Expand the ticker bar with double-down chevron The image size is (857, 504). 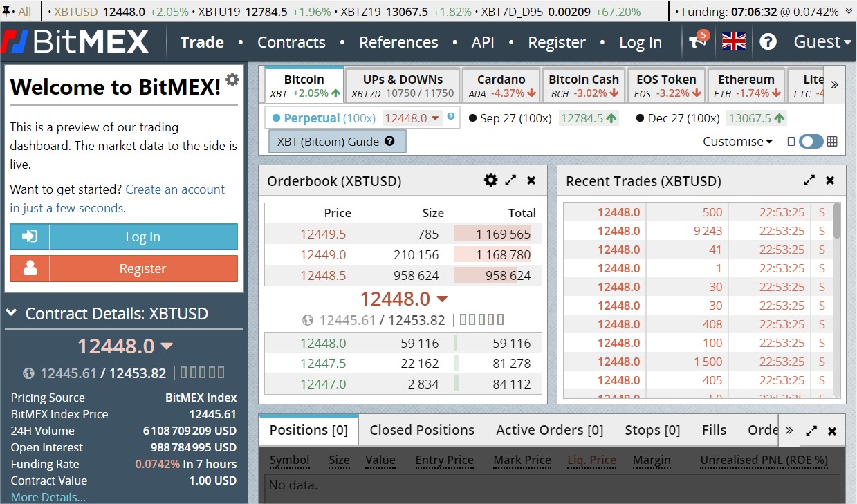(850, 12)
